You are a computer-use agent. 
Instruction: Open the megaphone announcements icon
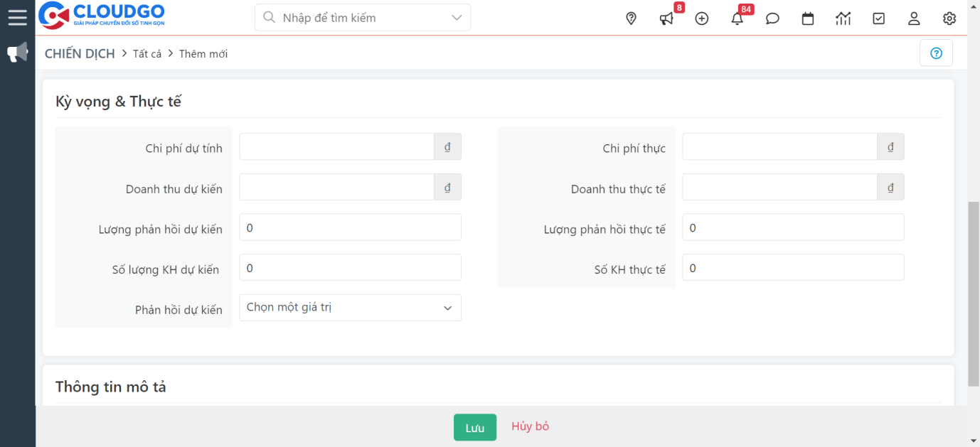(x=666, y=18)
